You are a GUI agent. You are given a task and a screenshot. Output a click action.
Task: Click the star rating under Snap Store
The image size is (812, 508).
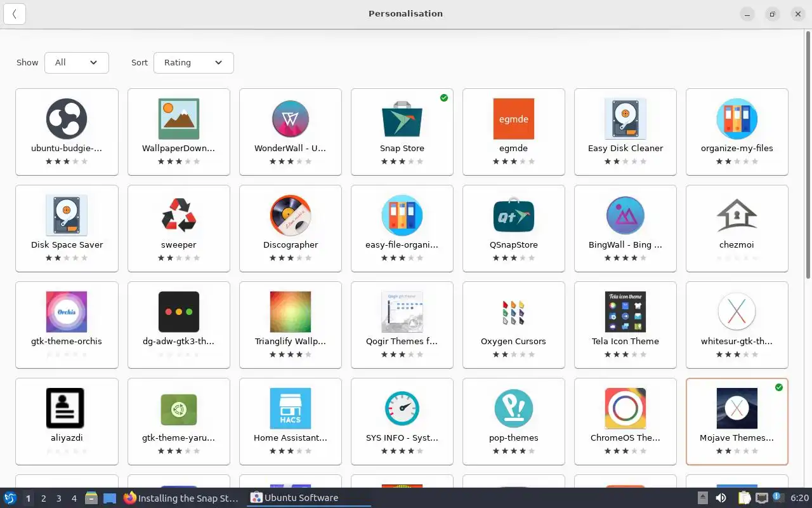402,161
